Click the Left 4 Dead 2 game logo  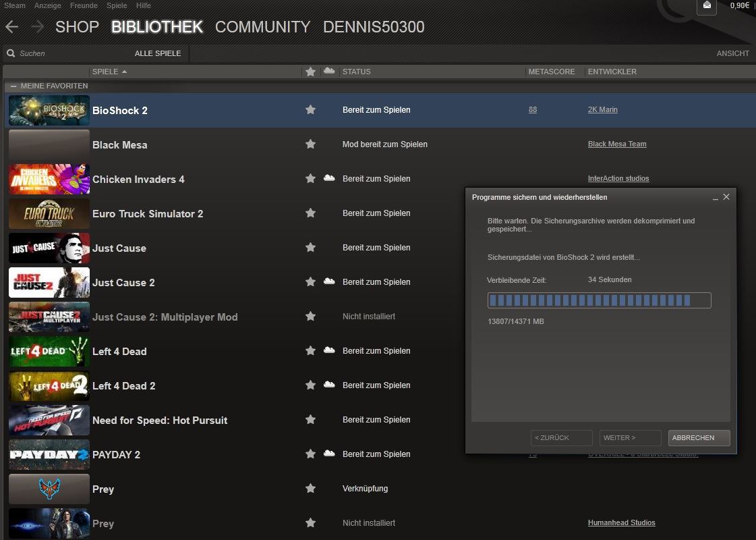[x=49, y=385]
